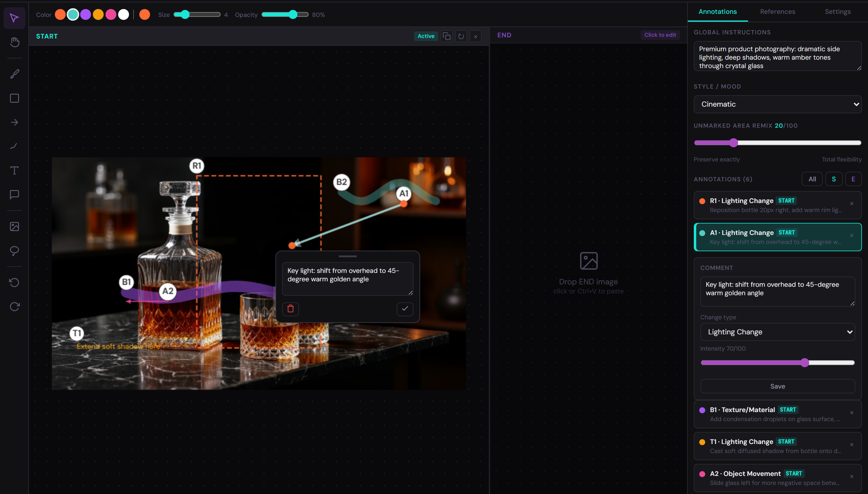The image size is (868, 494).
Task: Open the Comment tool
Action: coord(14,194)
